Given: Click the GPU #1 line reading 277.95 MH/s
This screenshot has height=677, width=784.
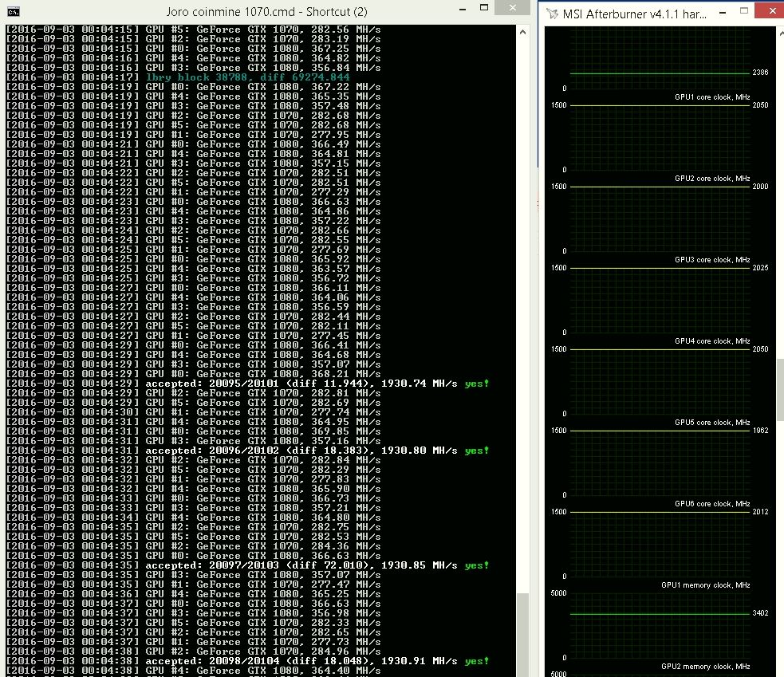Looking at the screenshot, I should [x=193, y=135].
